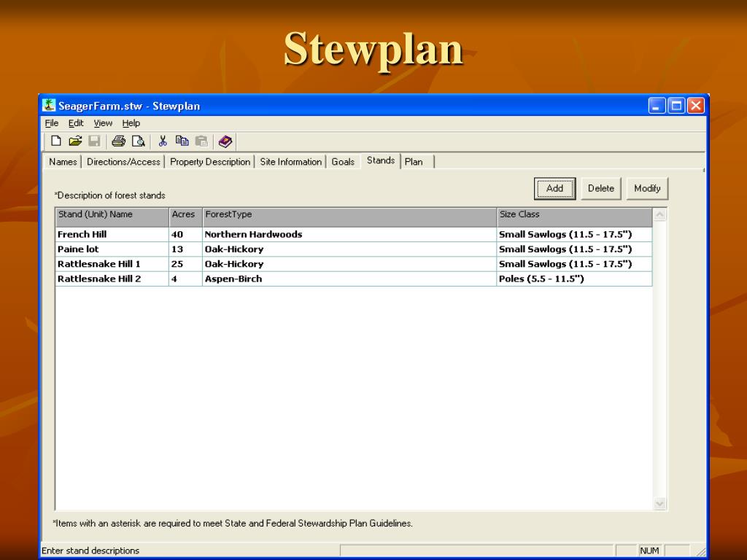
Task: Click Small Sawlogs cell in French Hill row
Action: click(574, 234)
